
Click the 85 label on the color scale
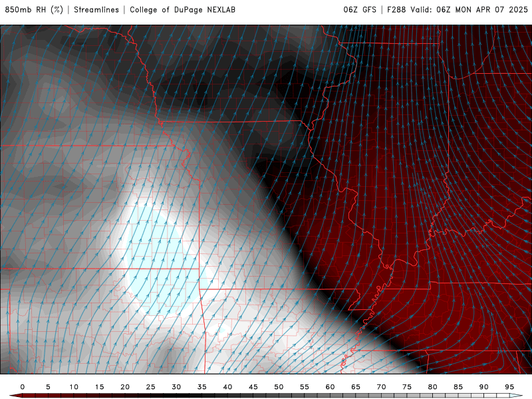pyautogui.click(x=458, y=387)
